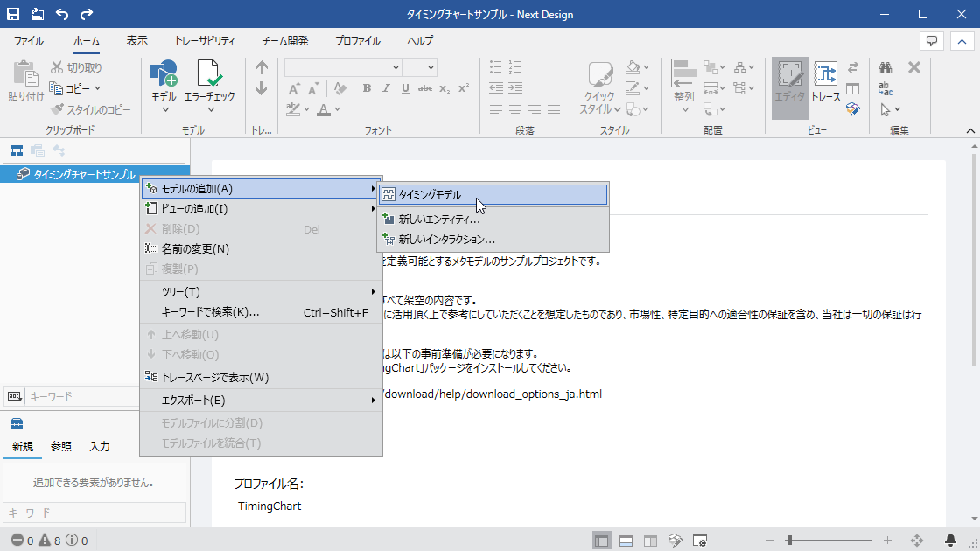Open the プロファイル ribbon tab
The height and width of the screenshot is (551, 980).
pos(358,41)
